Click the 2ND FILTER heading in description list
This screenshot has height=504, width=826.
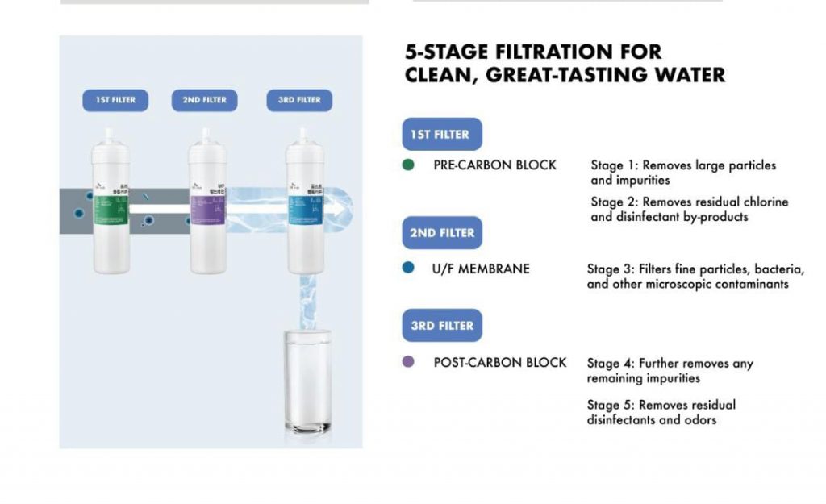pos(442,233)
